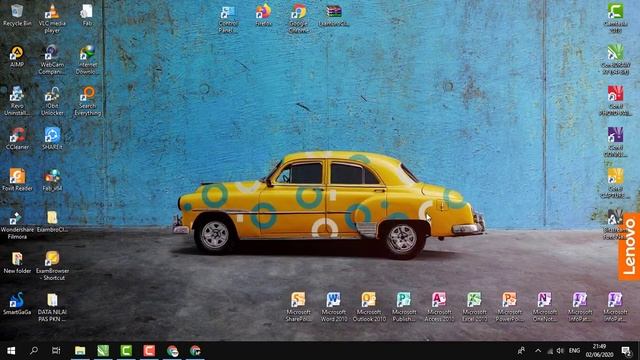This screenshot has height=360, width=640.
Task: Select the ExambroCl WinRAR archive icon
Action: click(333, 16)
